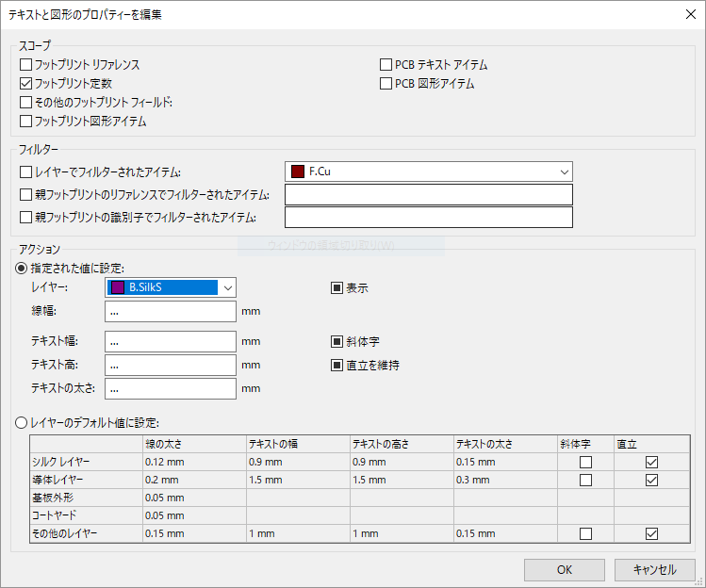Toggle the 斜体字 tri-state checkbox
The height and width of the screenshot is (588, 706).
pyautogui.click(x=337, y=342)
